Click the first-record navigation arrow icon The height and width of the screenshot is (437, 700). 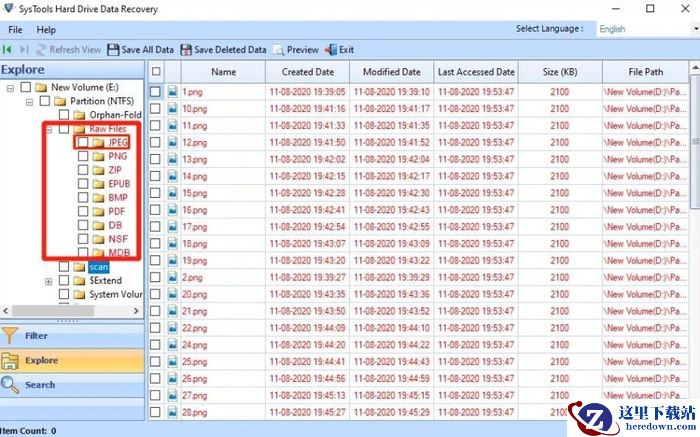pos(7,50)
